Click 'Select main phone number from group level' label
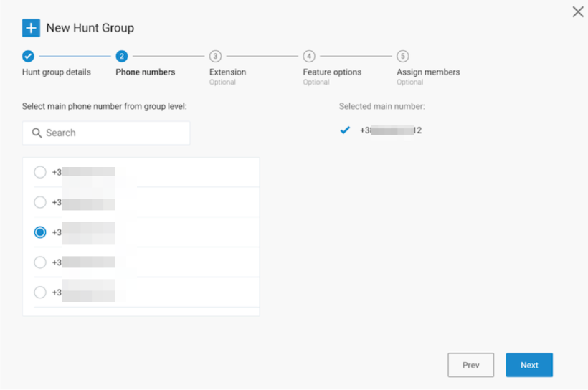Image resolution: width=588 pixels, height=390 pixels. pyautogui.click(x=104, y=107)
